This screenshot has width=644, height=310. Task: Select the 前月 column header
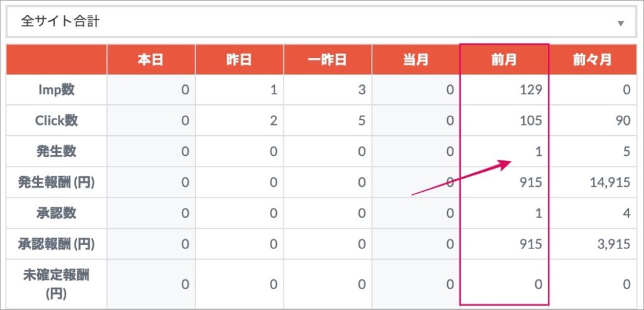coord(504,60)
